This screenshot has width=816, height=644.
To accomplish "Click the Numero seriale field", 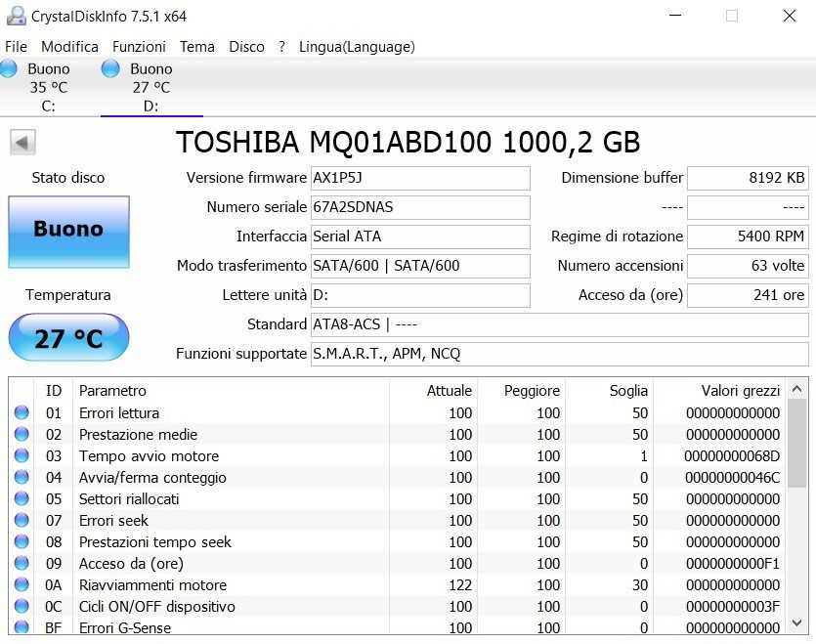I will (x=420, y=207).
